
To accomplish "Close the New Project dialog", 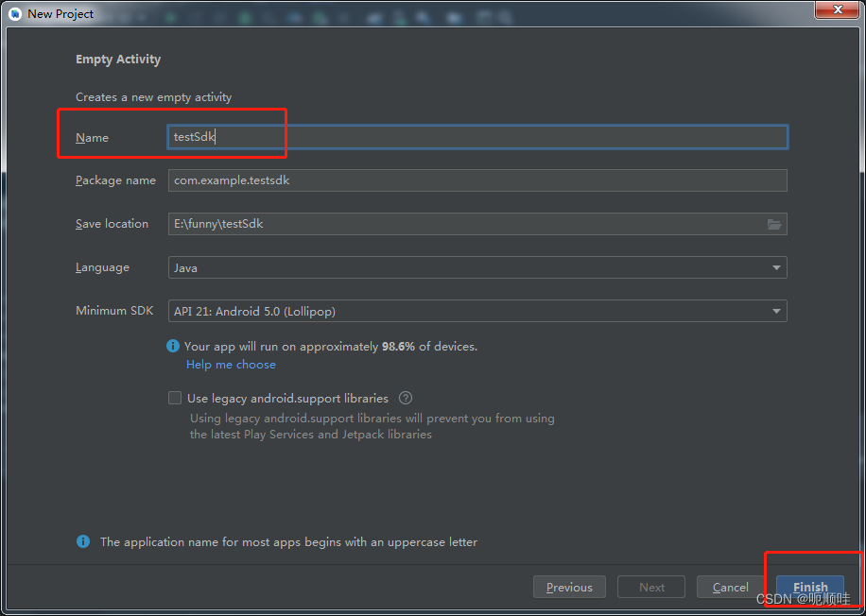I will click(x=837, y=10).
